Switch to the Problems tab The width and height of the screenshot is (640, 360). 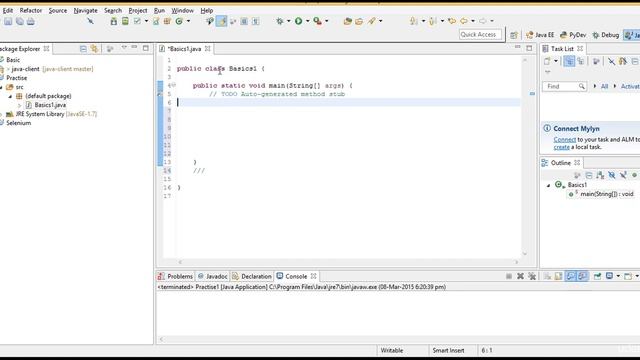(176, 276)
